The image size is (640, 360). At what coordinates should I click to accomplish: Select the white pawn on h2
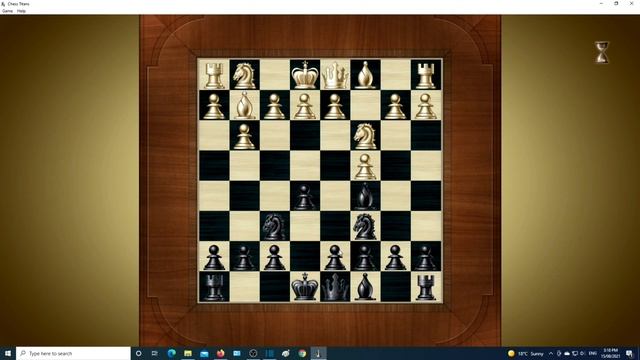coord(214,105)
